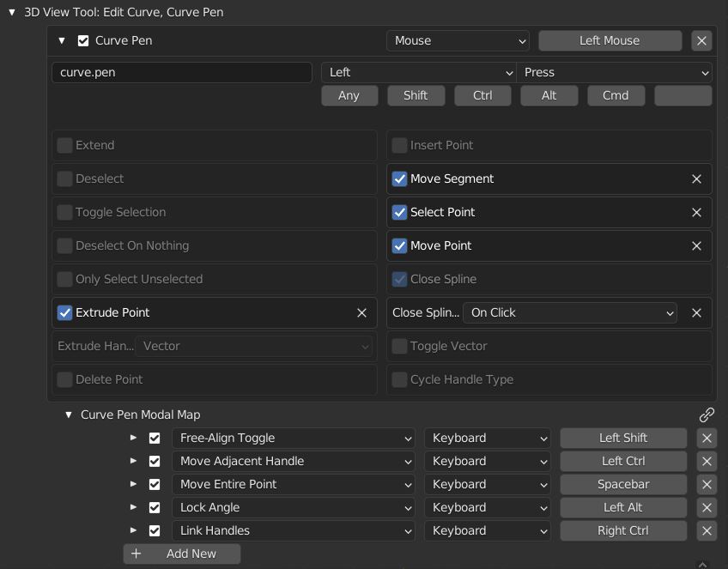Viewport: 728px width, 569px height.
Task: Disable the Curve Pen keymap entry checkbox
Action: click(x=83, y=40)
